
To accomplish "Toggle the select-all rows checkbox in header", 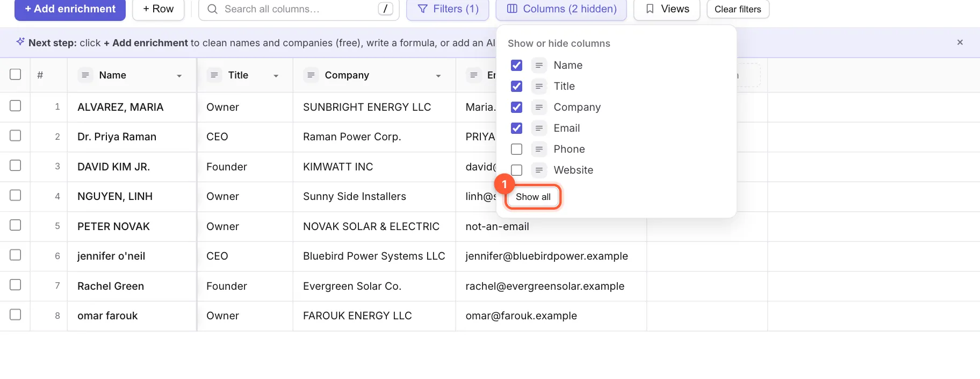I will [16, 74].
